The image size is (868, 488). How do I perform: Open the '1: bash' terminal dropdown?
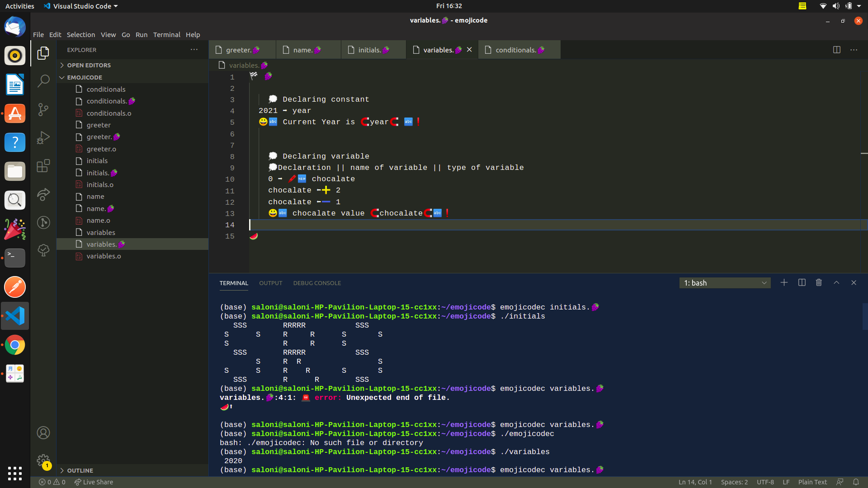tap(724, 283)
